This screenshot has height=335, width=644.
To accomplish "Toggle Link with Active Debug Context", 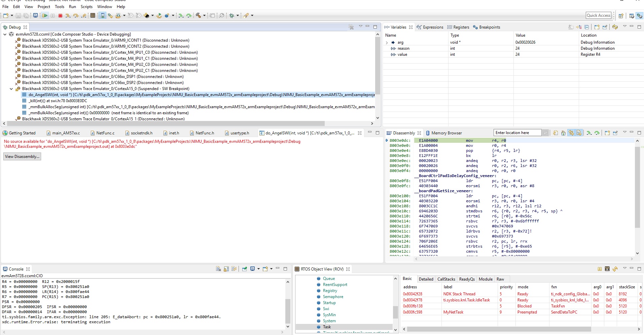I will click(571, 133).
